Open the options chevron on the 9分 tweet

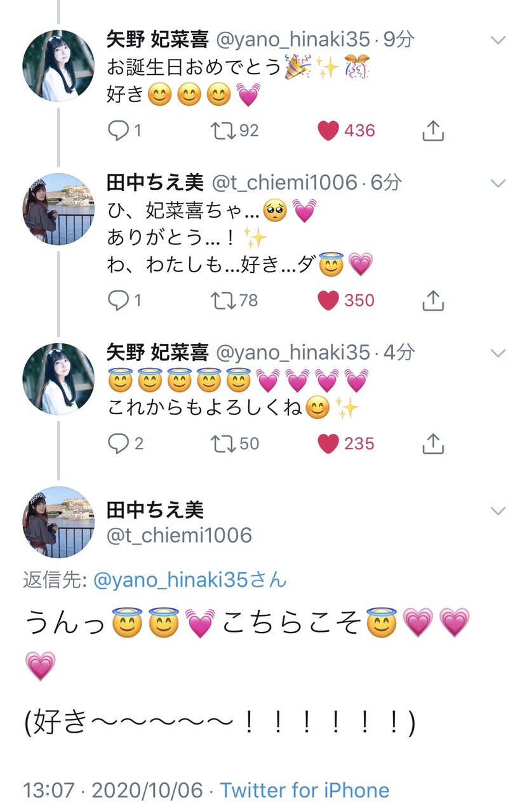(498, 40)
